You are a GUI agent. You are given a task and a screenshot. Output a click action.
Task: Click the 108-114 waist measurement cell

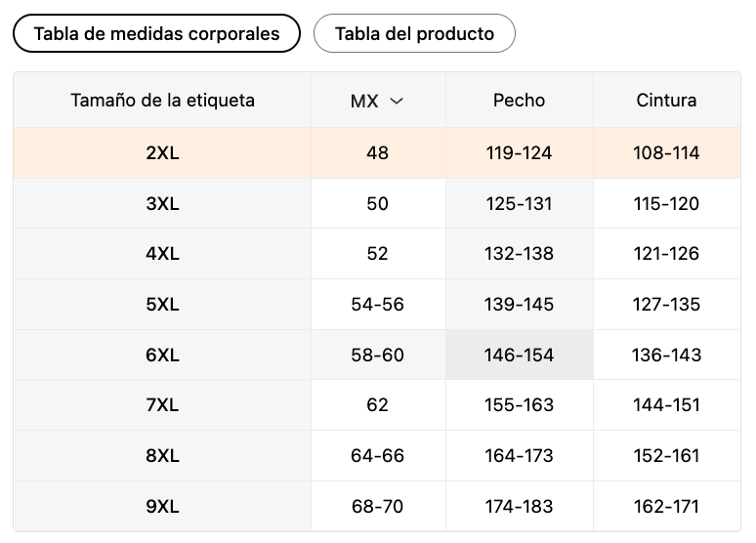[666, 153]
